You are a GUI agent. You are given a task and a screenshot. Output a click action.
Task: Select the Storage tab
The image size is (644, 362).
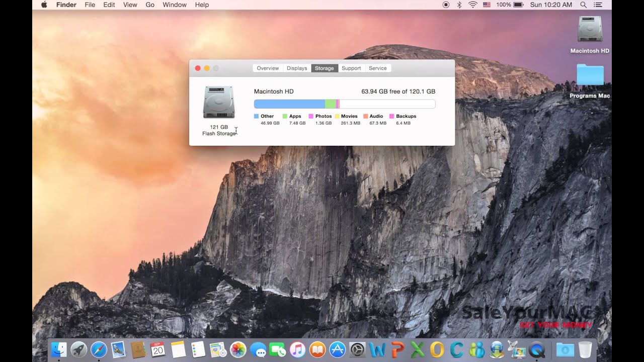(x=325, y=68)
